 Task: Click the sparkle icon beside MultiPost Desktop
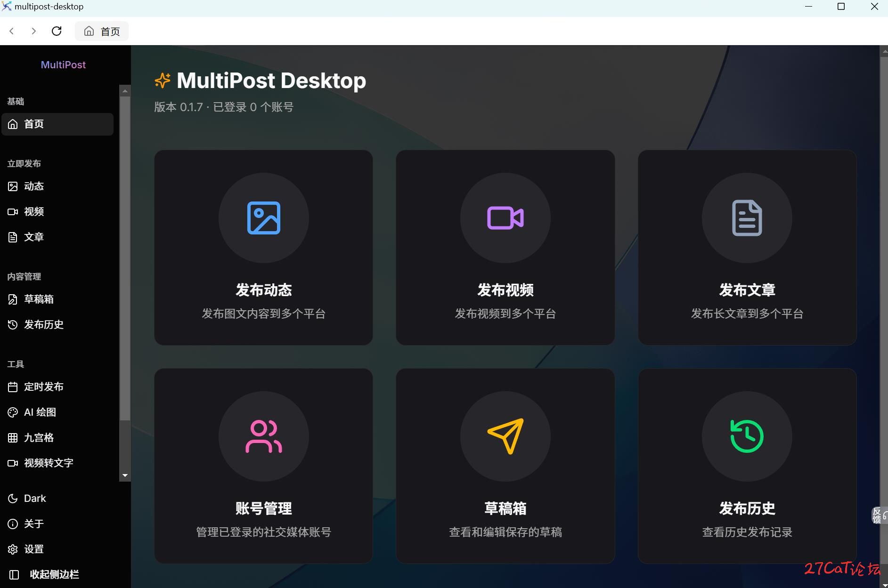coord(163,81)
